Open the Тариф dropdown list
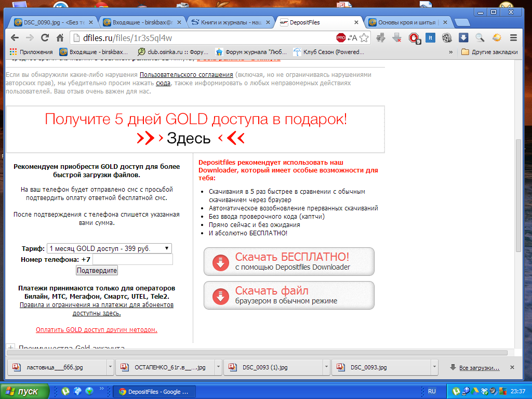 109,248
